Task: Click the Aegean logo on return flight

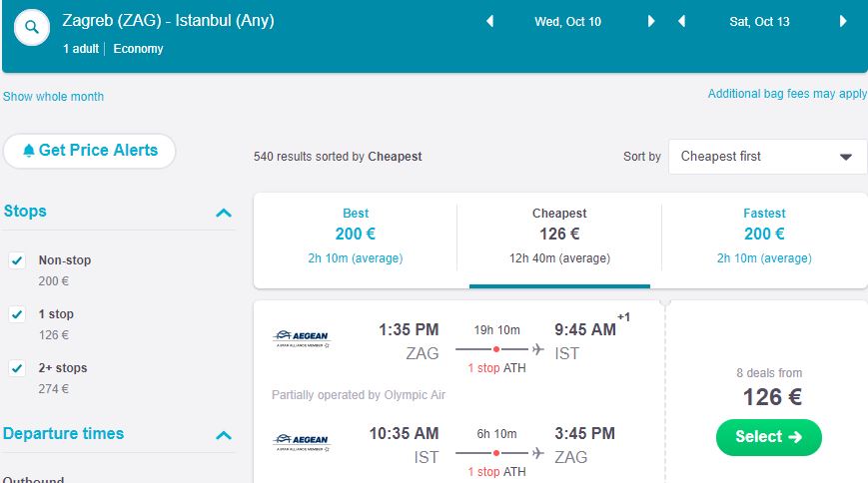Action: [301, 442]
